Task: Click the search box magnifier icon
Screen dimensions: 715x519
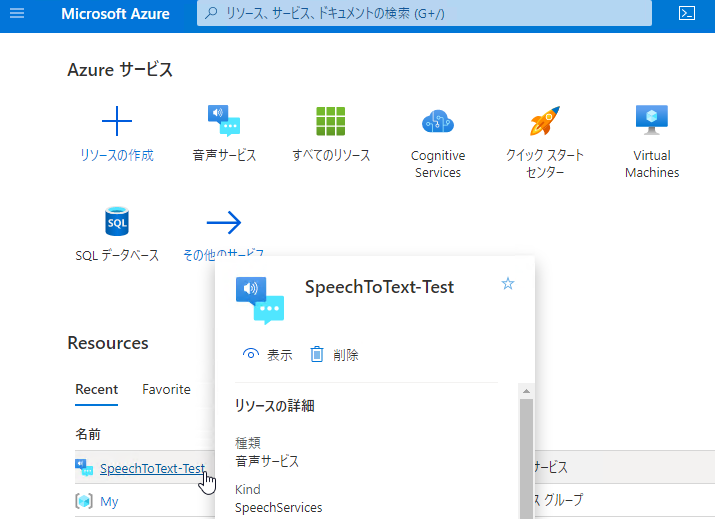Action: (211, 13)
